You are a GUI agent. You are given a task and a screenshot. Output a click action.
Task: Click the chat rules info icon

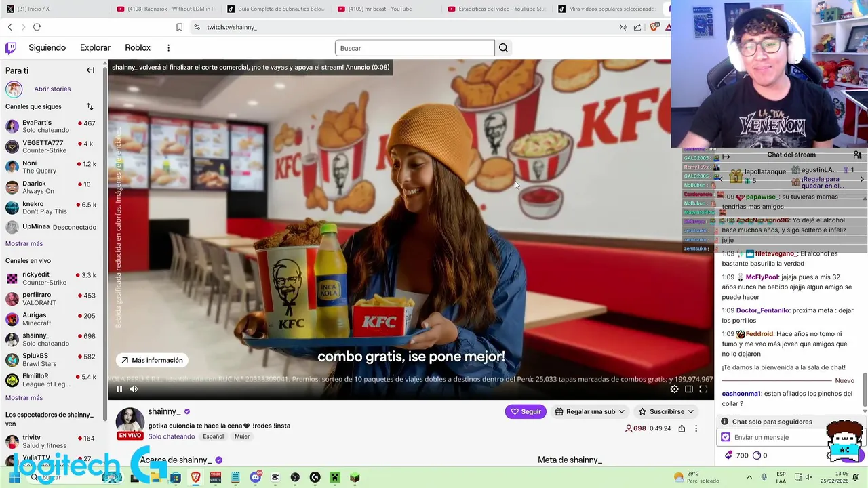[x=724, y=422]
